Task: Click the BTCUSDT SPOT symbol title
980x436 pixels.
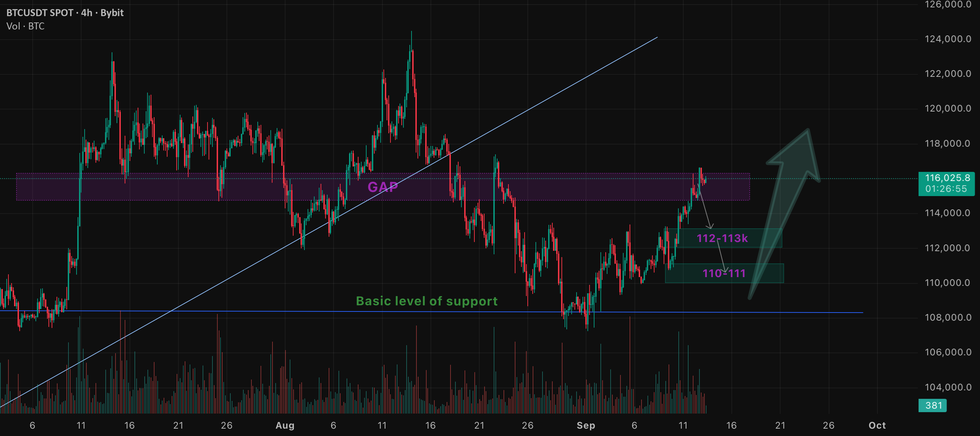Action: point(65,13)
